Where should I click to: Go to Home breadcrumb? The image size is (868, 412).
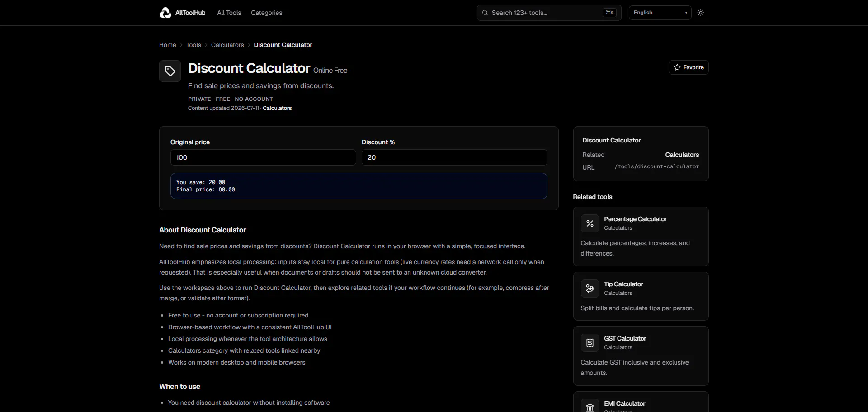tap(168, 45)
